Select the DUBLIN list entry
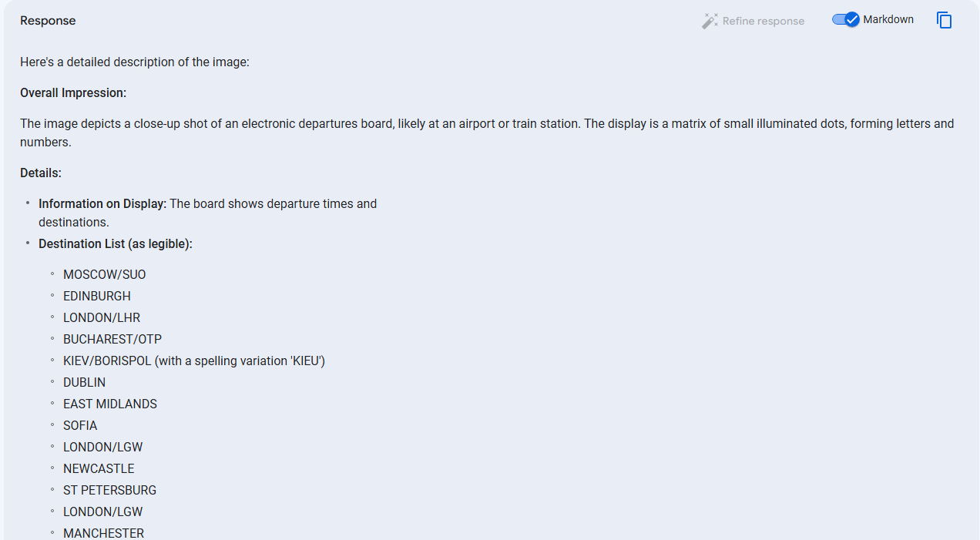Screen dimensions: 980x540 pyautogui.click(x=85, y=383)
